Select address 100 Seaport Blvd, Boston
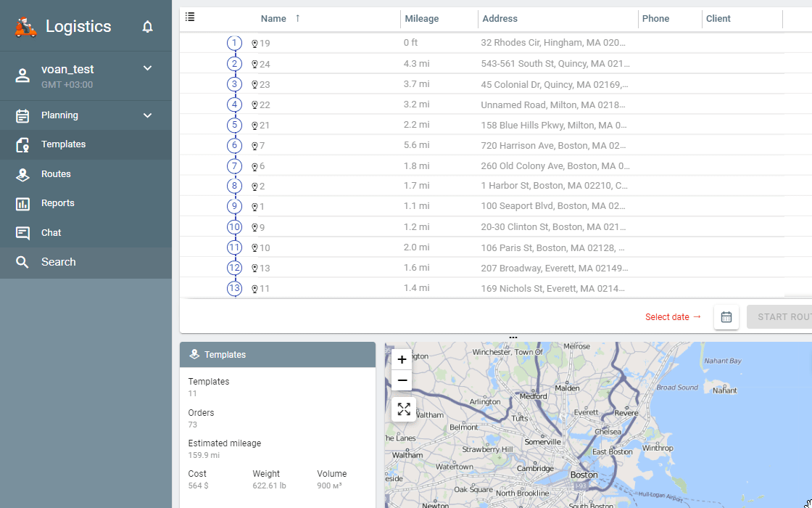This screenshot has width=812, height=508. pyautogui.click(x=553, y=206)
